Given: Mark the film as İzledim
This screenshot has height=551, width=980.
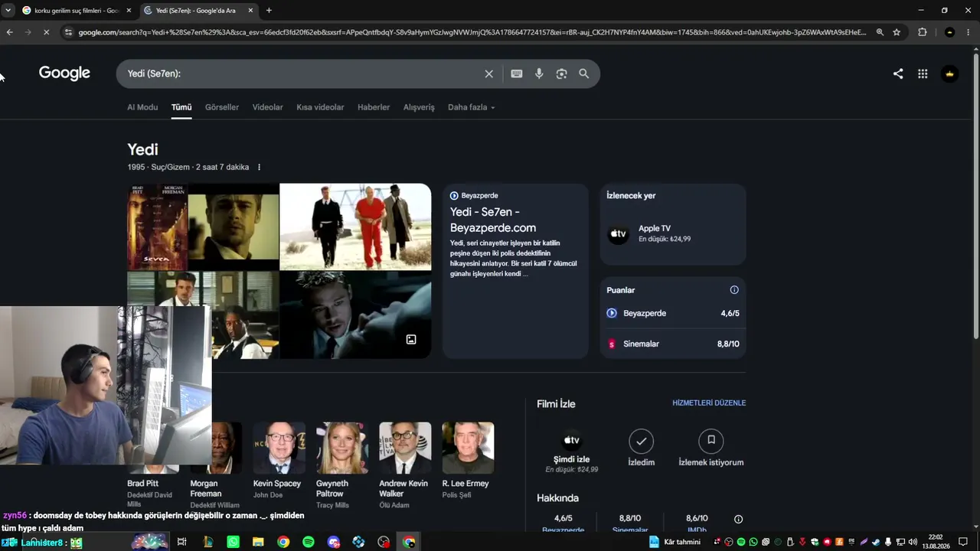Looking at the screenshot, I should click(x=641, y=448).
